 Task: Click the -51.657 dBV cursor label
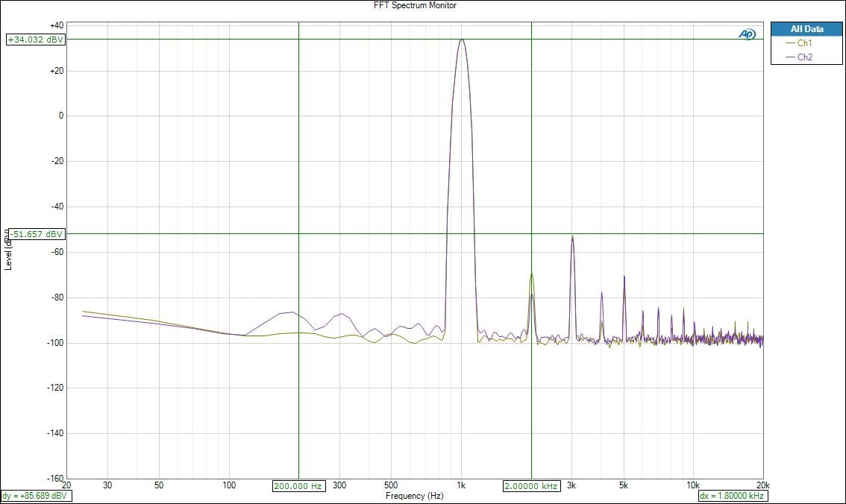point(35,234)
